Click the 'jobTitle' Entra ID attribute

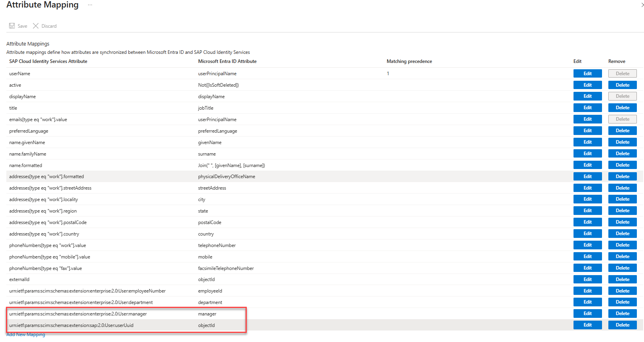(206, 108)
